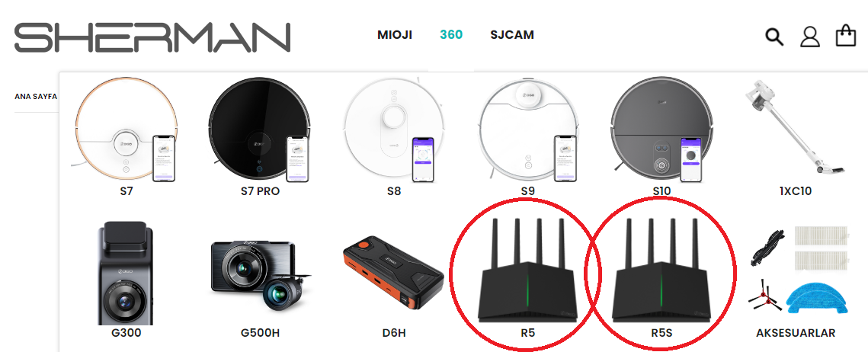Open the shopping bag cart icon

coord(845,35)
